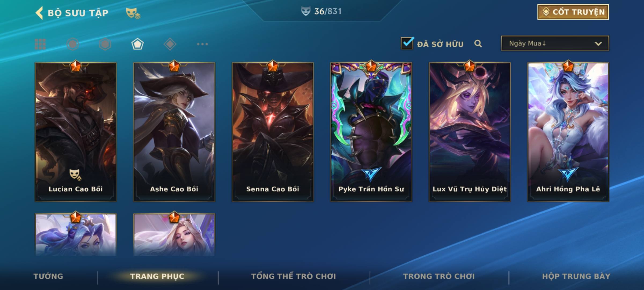Go back using the Bộ Sưu Tập arrow
The image size is (644, 290).
39,13
